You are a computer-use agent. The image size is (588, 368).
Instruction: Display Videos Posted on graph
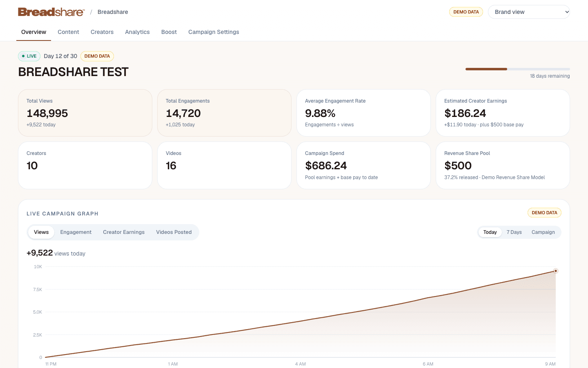174,232
